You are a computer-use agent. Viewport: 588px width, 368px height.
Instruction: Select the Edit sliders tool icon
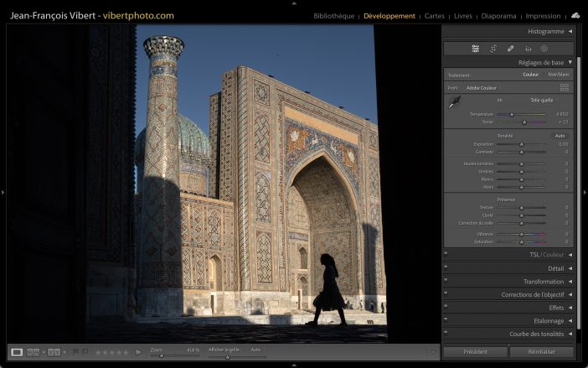pyautogui.click(x=476, y=49)
